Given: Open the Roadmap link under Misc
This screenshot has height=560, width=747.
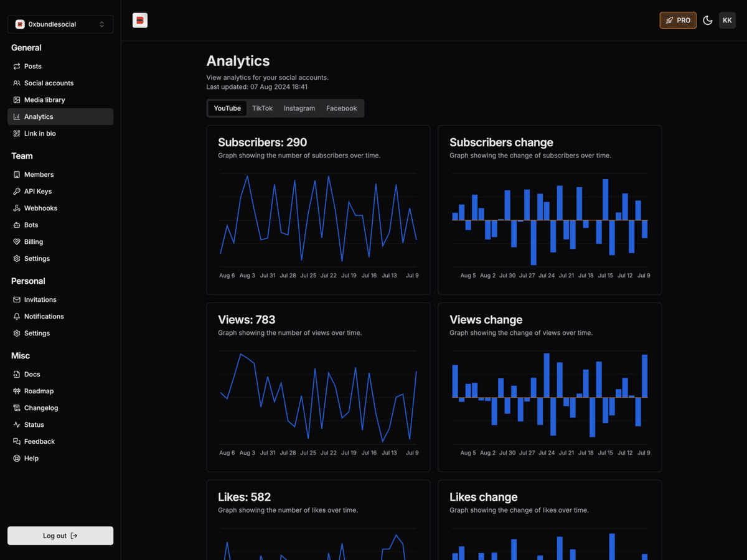Looking at the screenshot, I should [60, 391].
